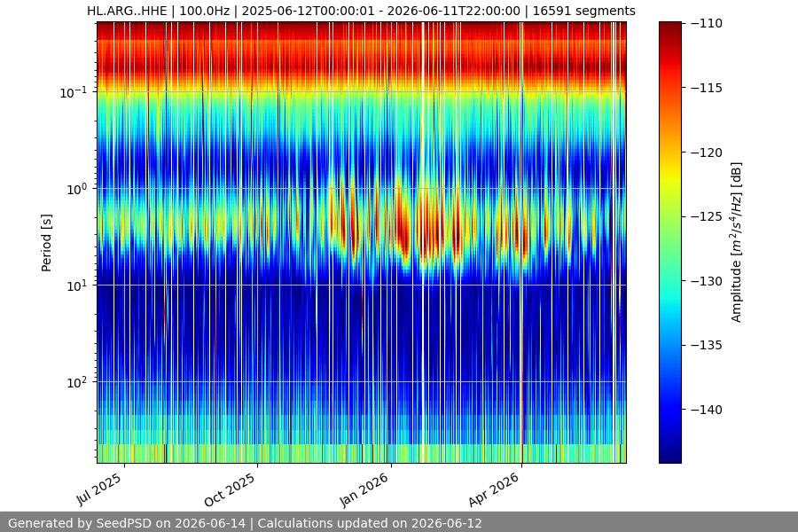
Task: Click the 'Jul 2025' x-axis label
Action: click(99, 489)
